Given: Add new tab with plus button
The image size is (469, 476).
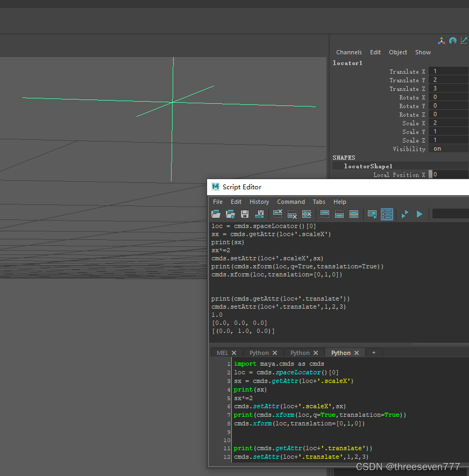Looking at the screenshot, I should (x=373, y=353).
